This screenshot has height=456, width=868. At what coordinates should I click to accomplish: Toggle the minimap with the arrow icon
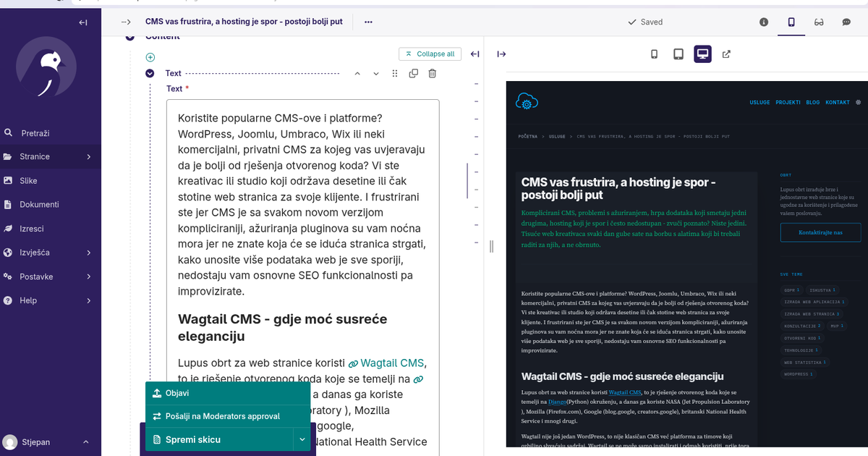(475, 54)
